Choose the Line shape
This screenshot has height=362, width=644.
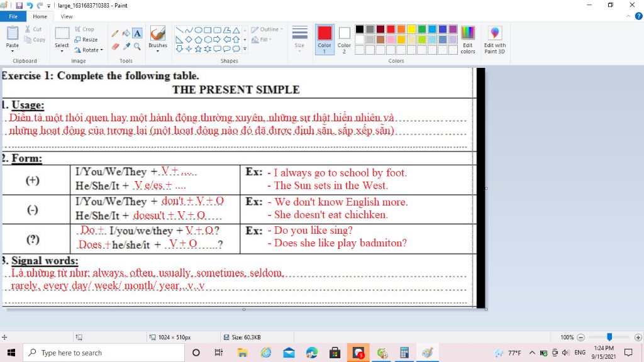pyautogui.click(x=179, y=30)
